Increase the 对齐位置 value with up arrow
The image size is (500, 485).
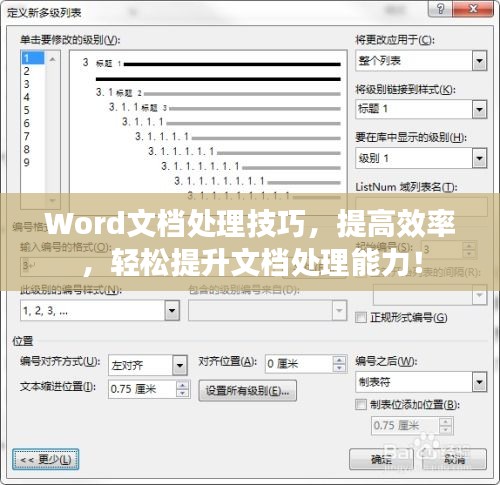tap(339, 360)
